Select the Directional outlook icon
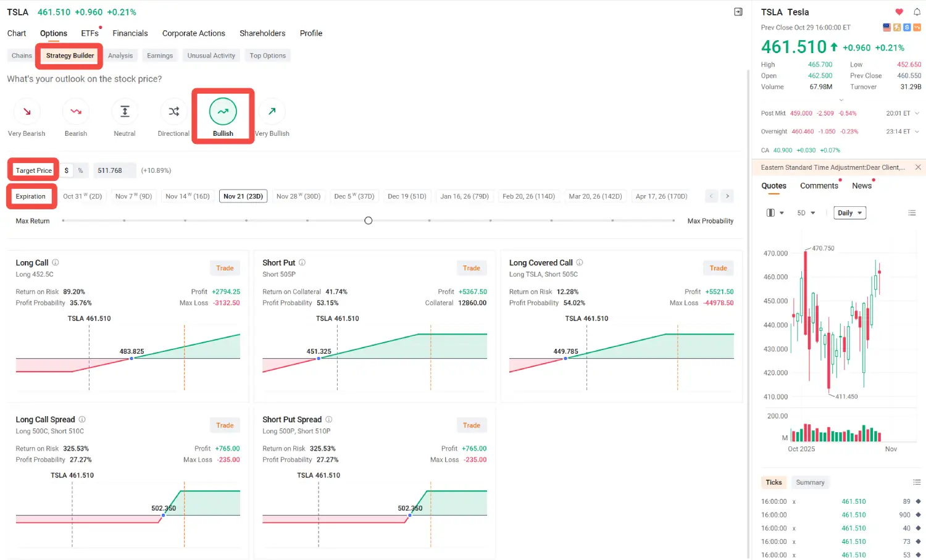This screenshot has width=926, height=560. point(173,112)
